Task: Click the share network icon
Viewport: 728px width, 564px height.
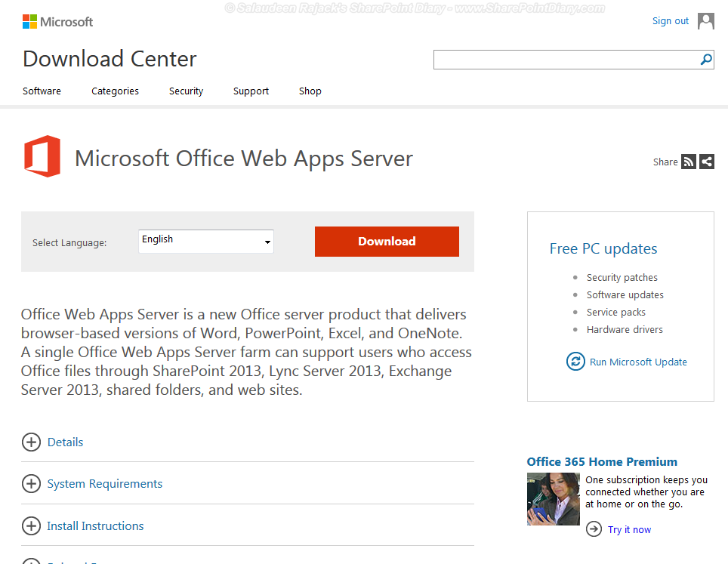Action: point(707,162)
